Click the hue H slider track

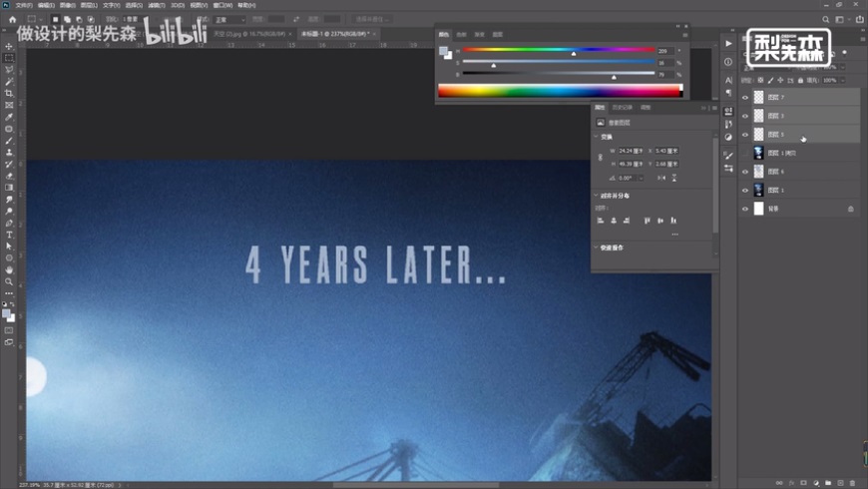point(558,50)
